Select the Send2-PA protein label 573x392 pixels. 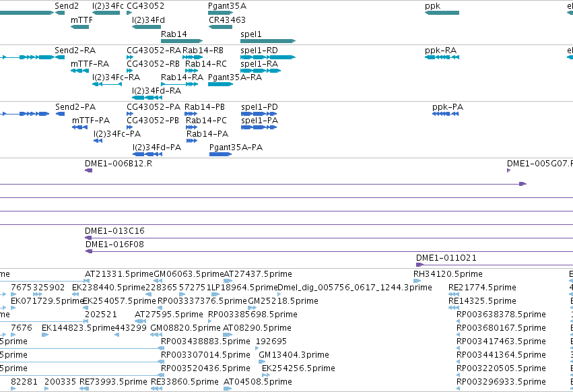(x=75, y=107)
